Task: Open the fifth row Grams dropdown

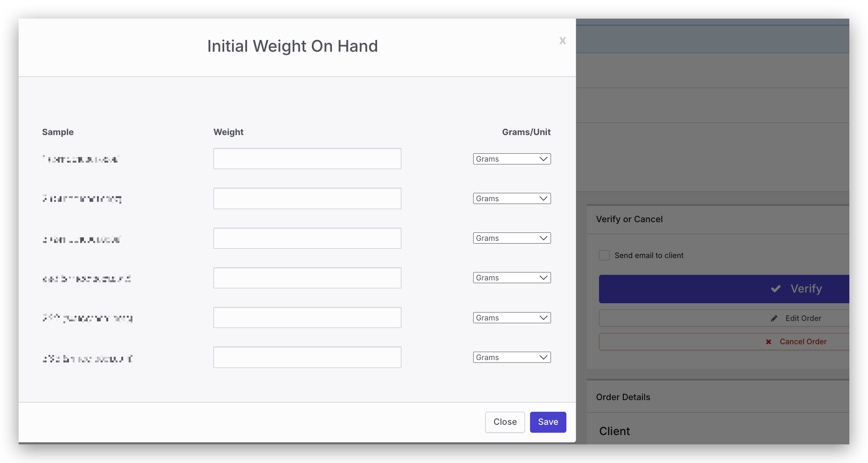Action: coord(511,318)
